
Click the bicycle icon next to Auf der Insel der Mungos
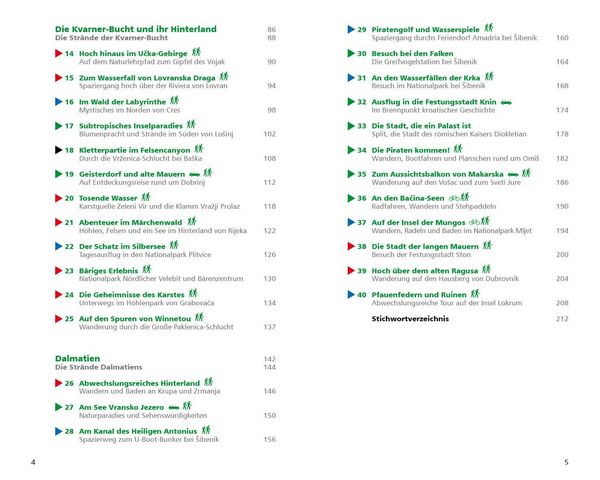coord(474,222)
